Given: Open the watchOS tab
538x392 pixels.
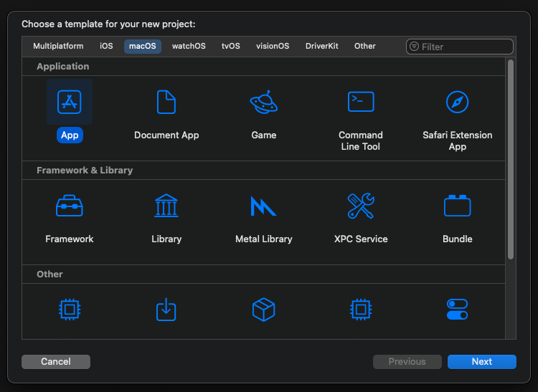Looking at the screenshot, I should pyautogui.click(x=189, y=47).
